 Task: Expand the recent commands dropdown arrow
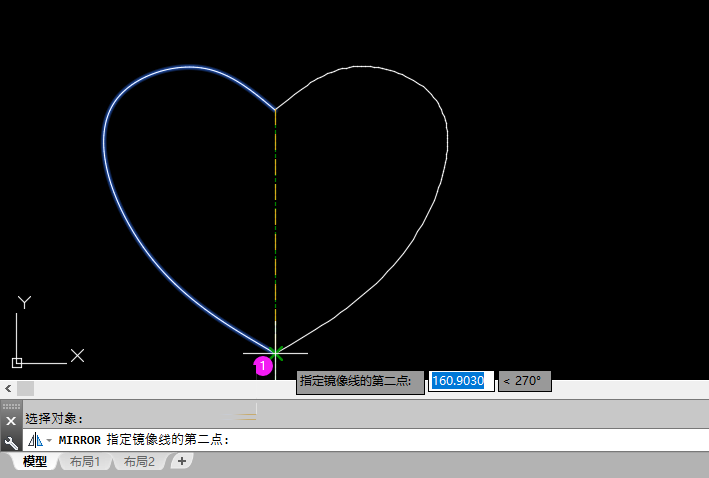pyautogui.click(x=49, y=441)
